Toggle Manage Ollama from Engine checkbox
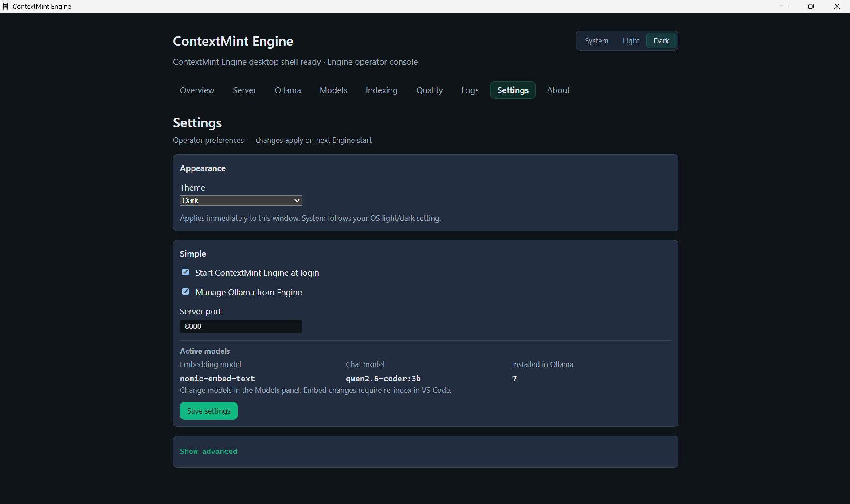 click(x=185, y=292)
